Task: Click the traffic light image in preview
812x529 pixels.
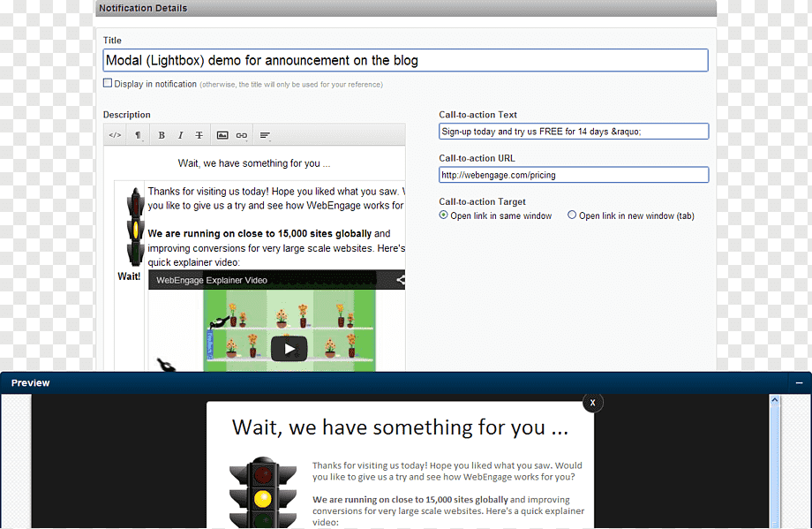Action: coord(262,492)
